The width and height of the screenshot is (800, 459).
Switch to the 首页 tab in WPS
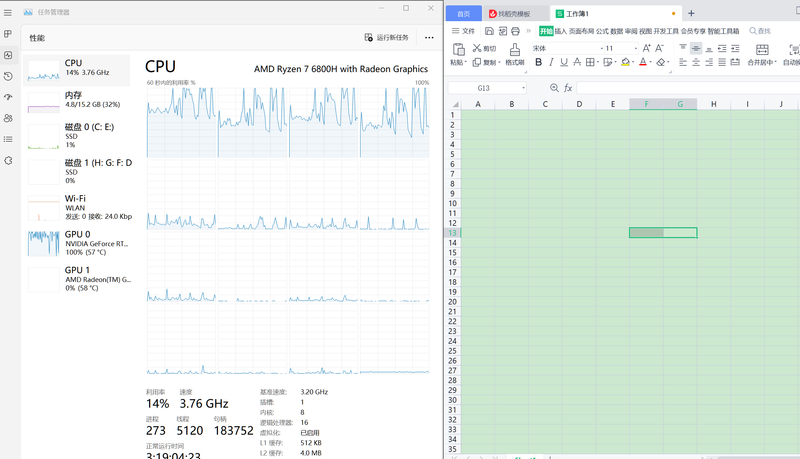tap(463, 13)
